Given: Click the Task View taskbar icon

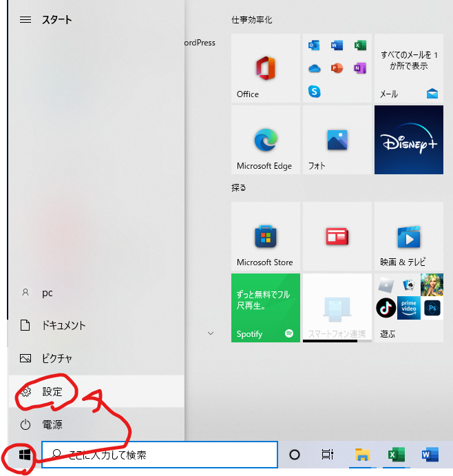Looking at the screenshot, I should tap(328, 455).
